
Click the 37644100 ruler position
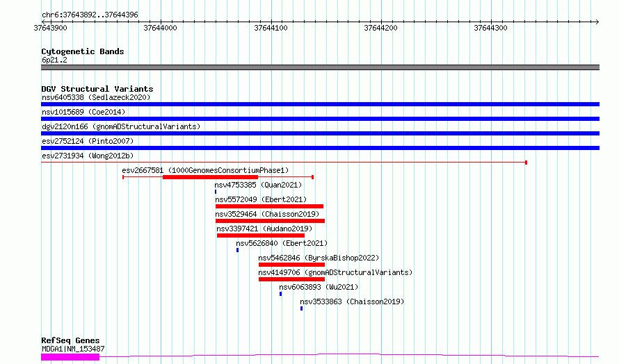click(271, 28)
